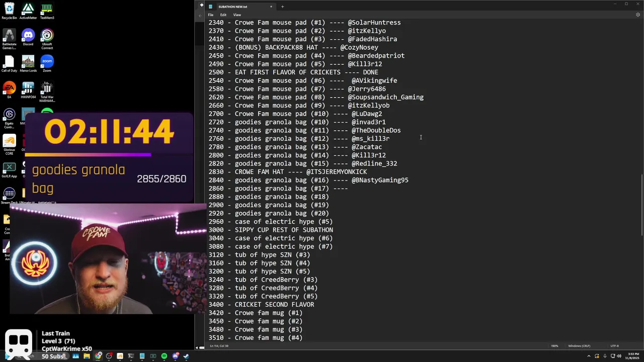Click '@Soupsandwich_Gaming' on line 2620

(x=386, y=98)
